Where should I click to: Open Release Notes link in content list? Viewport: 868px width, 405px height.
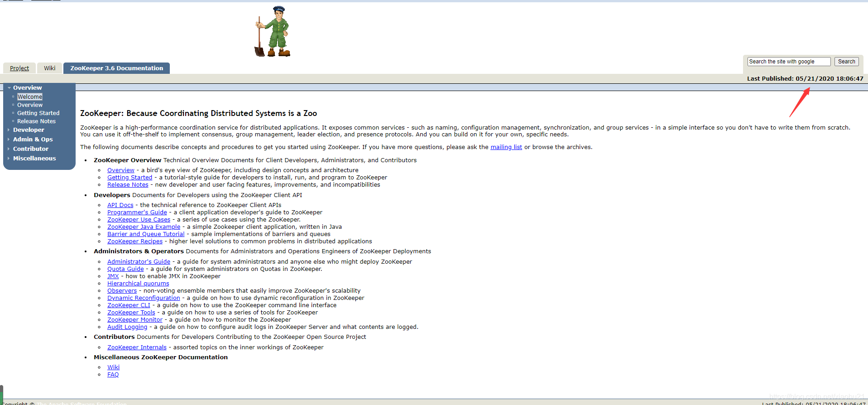(128, 185)
